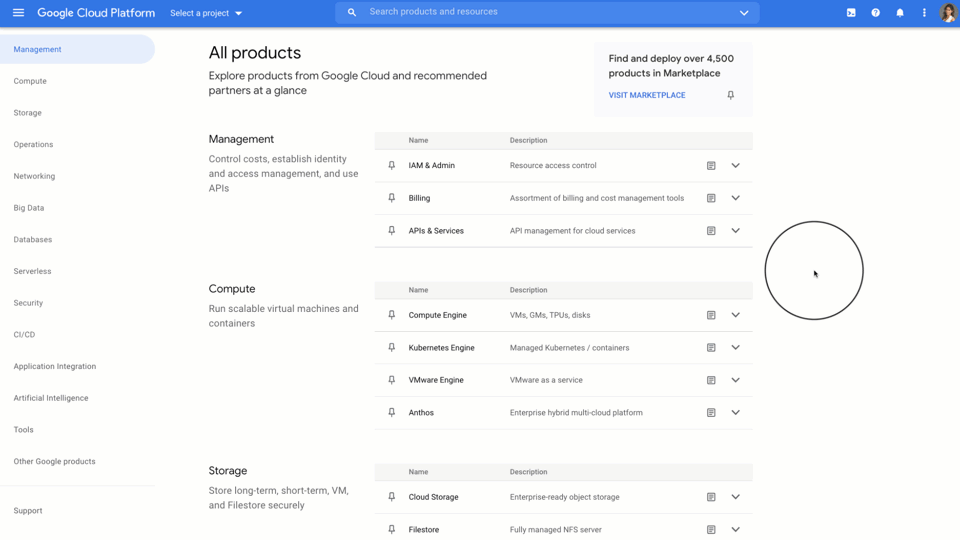
Task: Pin APIs & Services product
Action: [392, 231]
